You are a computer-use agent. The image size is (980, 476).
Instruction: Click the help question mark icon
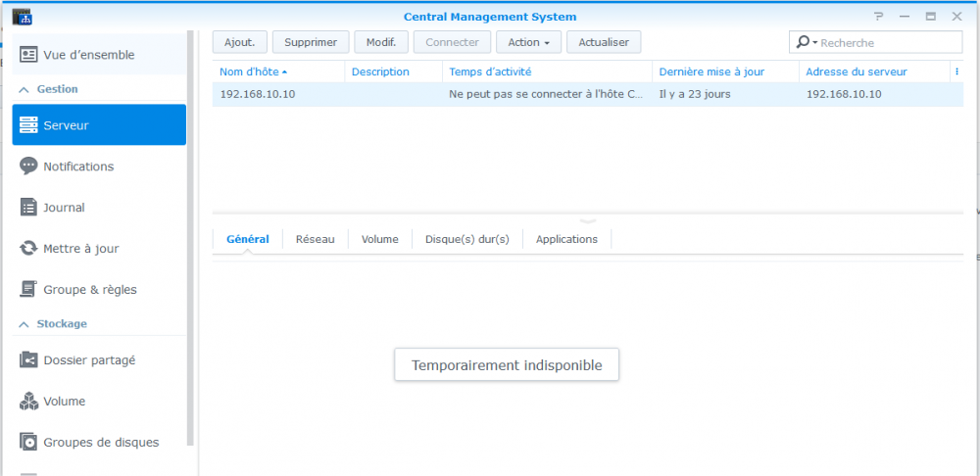tap(879, 17)
